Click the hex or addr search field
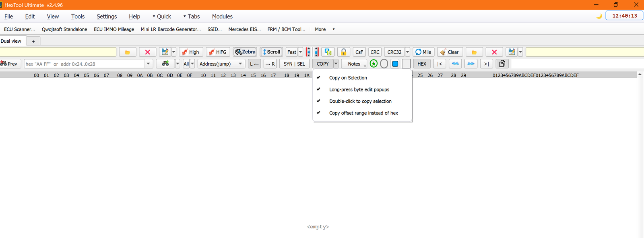The image size is (644, 238). (x=84, y=64)
